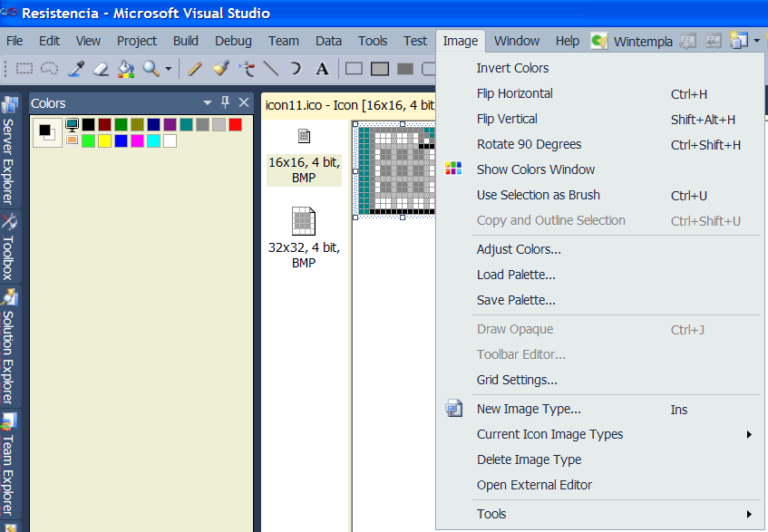Expand Current Icon Image Types submenu

[x=600, y=434]
